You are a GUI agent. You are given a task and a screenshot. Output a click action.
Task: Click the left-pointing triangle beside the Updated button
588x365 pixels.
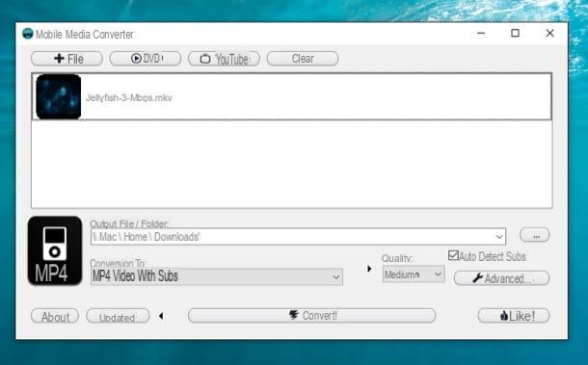(x=161, y=316)
